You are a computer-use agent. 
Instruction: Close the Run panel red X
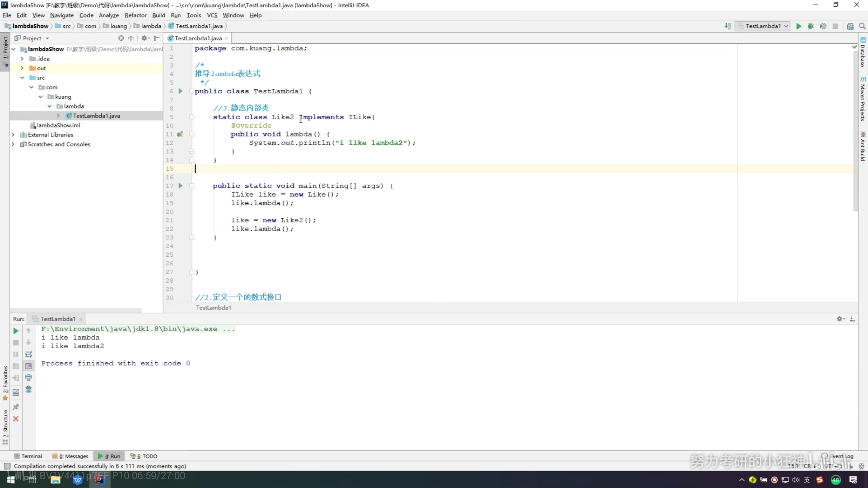16,419
